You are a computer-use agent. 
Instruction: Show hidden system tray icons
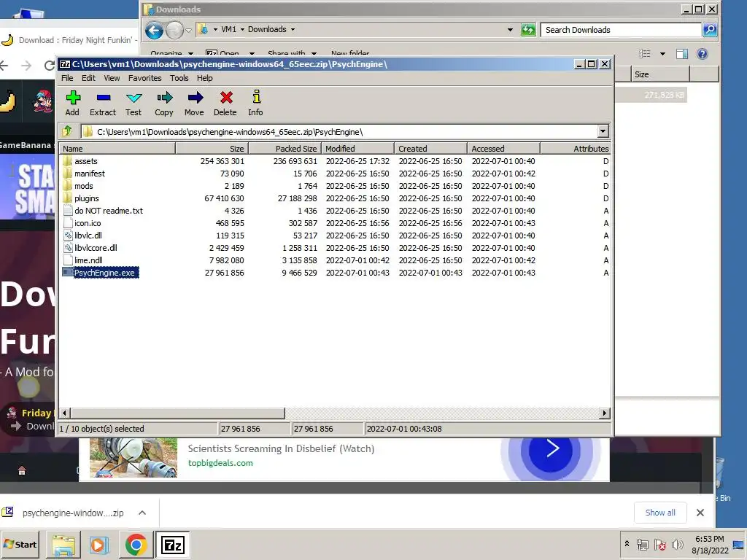(627, 543)
